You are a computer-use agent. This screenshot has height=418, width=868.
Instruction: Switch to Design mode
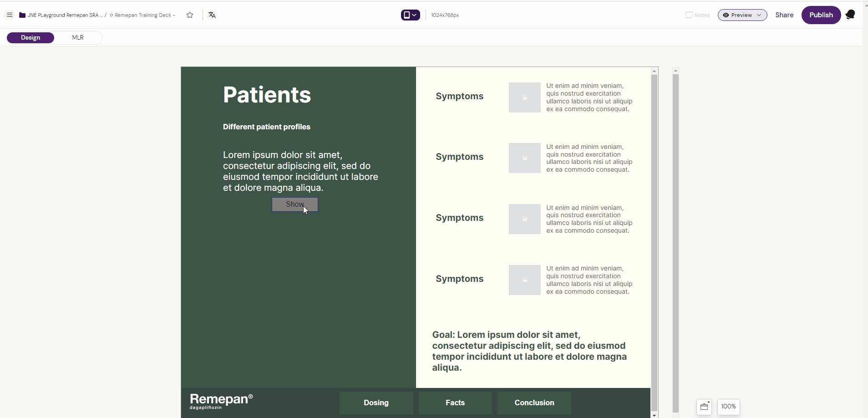30,38
